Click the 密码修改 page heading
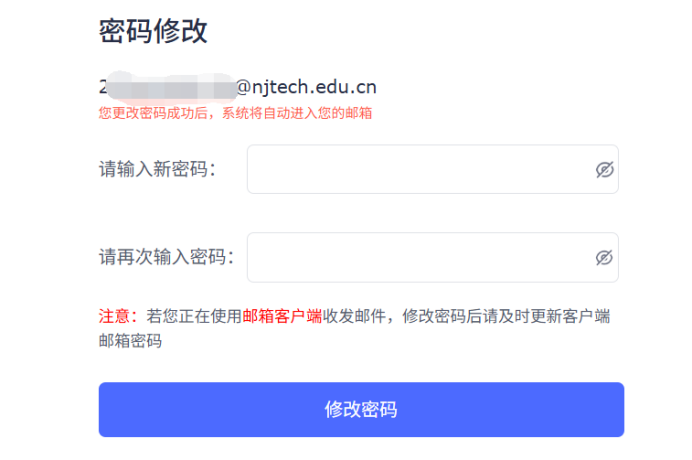 (x=153, y=31)
